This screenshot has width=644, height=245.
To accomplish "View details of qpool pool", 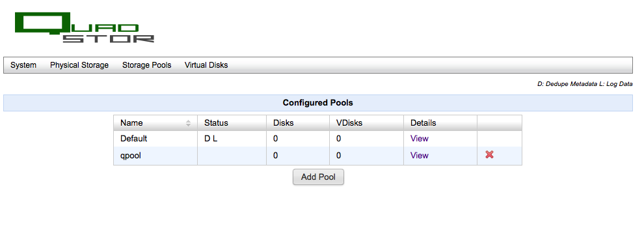I will coord(420,155).
